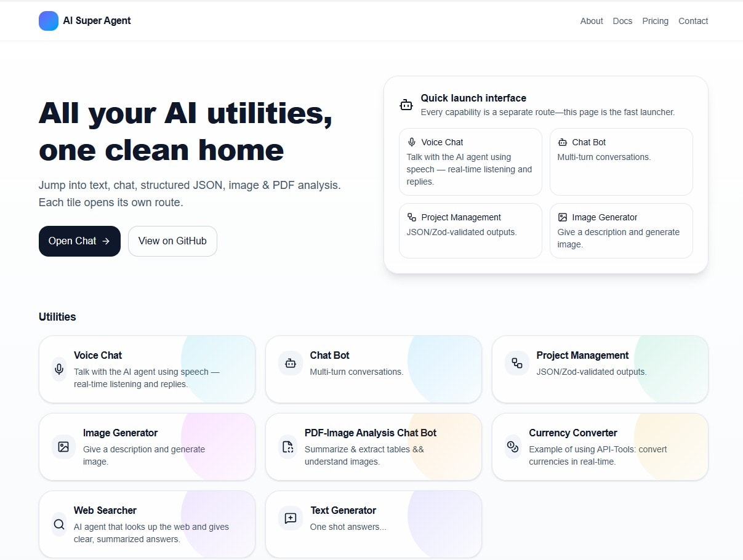Click the Quick launch interface robot icon

406,104
